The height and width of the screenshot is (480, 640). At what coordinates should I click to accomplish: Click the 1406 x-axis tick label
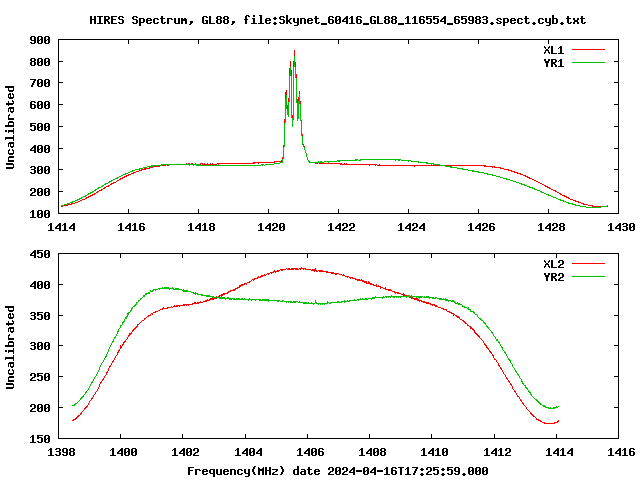click(310, 452)
